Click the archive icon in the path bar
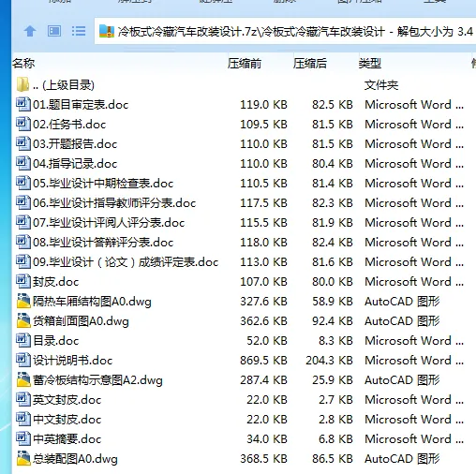Viewport: 476px width, 474px height. click(x=107, y=31)
